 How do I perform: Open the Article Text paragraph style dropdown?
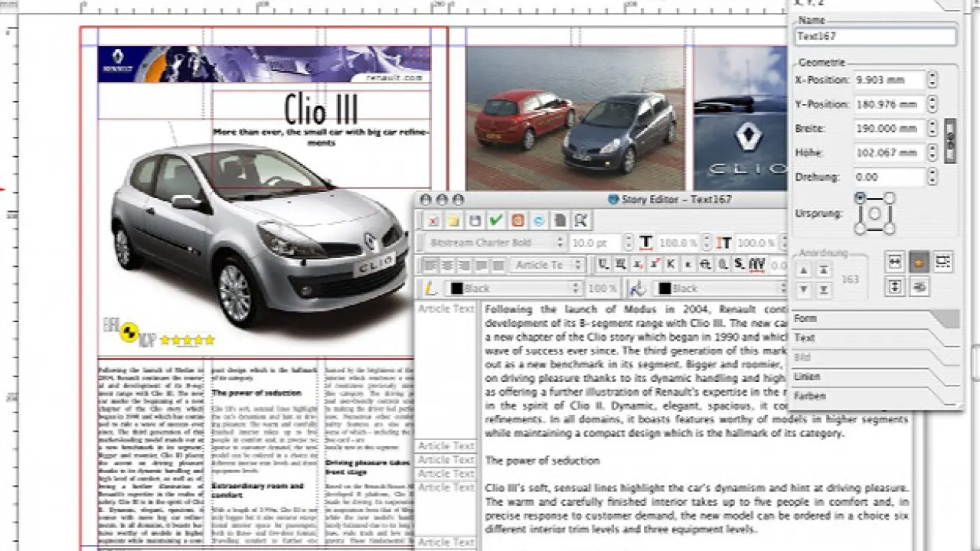[548, 265]
